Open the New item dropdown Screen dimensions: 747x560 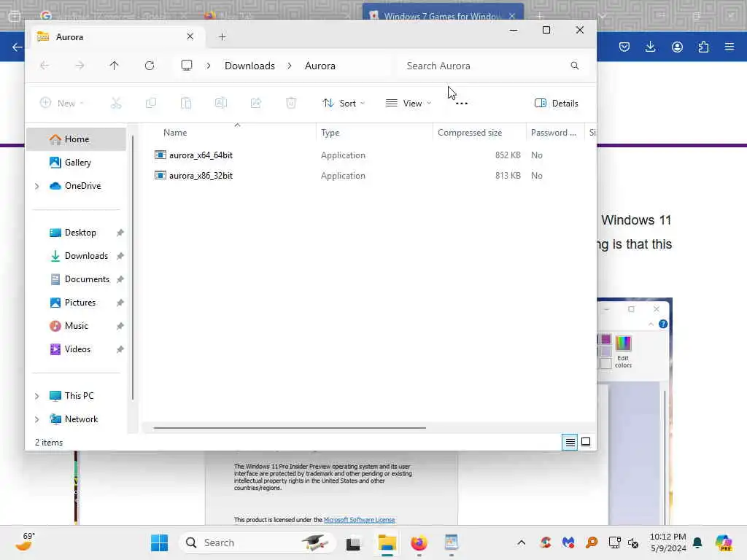tap(62, 104)
